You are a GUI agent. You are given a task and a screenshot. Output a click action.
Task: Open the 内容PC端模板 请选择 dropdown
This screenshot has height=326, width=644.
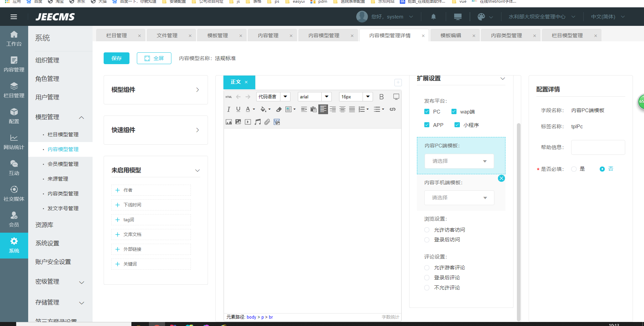pos(459,161)
